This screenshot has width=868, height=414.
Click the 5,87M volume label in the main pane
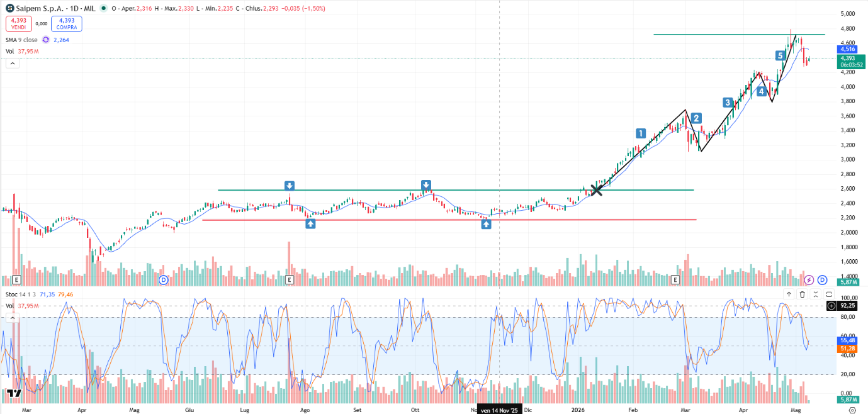(847, 283)
